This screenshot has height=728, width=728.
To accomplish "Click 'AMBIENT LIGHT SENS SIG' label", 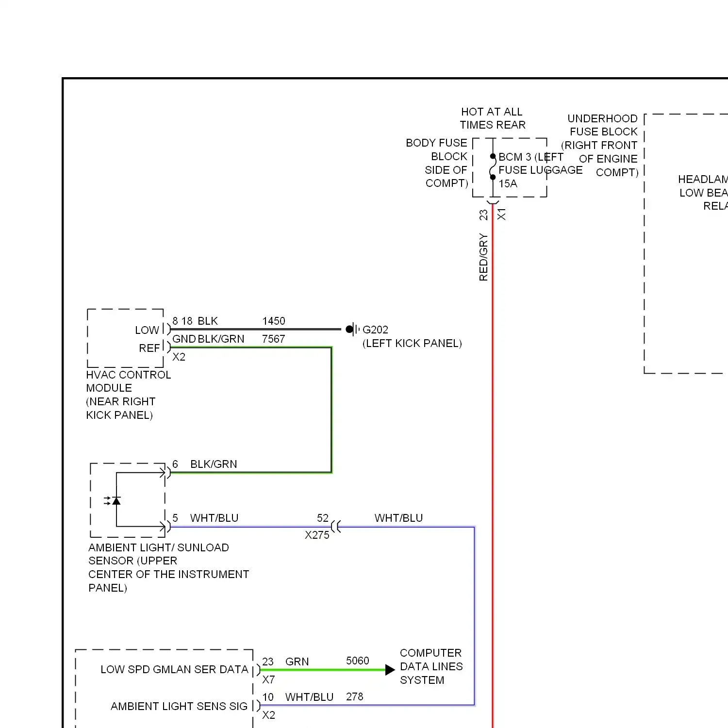I will click(179, 706).
